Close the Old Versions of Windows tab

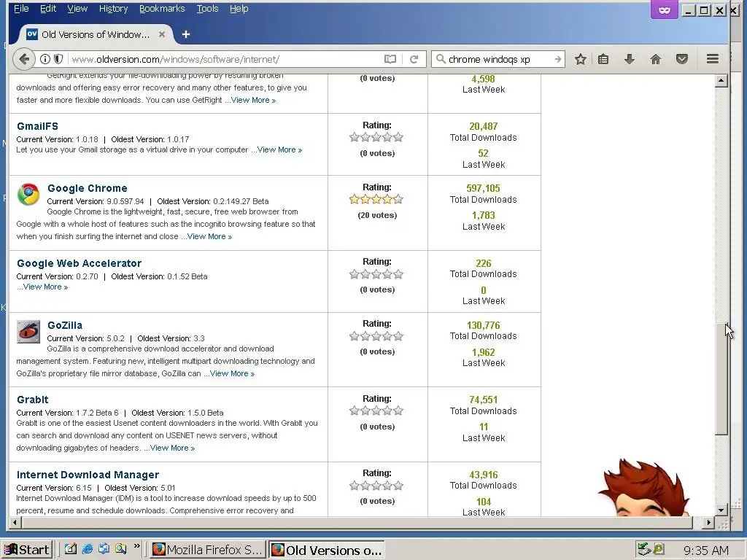[162, 34]
